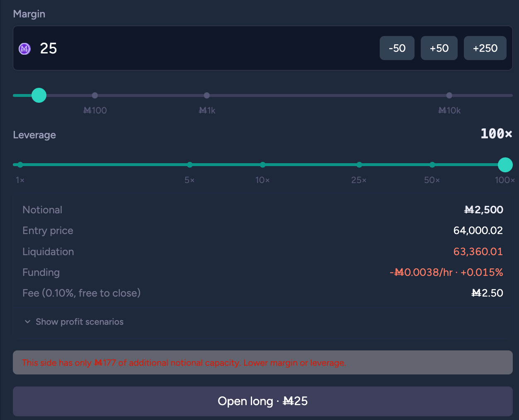Viewport: 519px width, 420px height.
Task: Click the liquidation price 63,360.01
Action: [x=478, y=251]
